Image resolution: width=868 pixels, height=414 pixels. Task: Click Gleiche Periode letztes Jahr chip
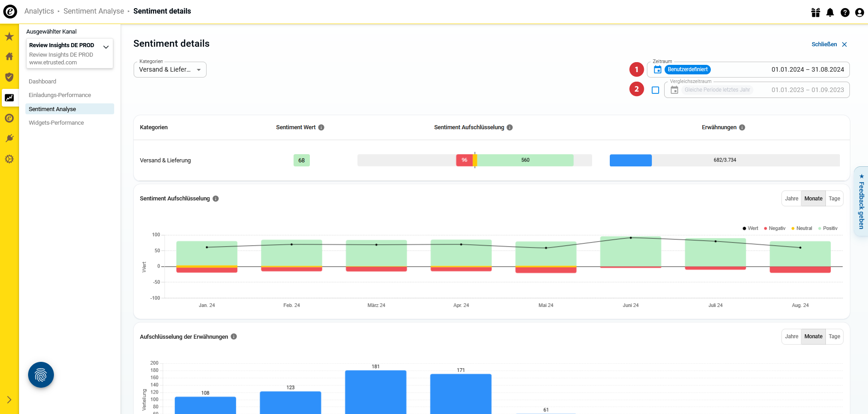717,90
